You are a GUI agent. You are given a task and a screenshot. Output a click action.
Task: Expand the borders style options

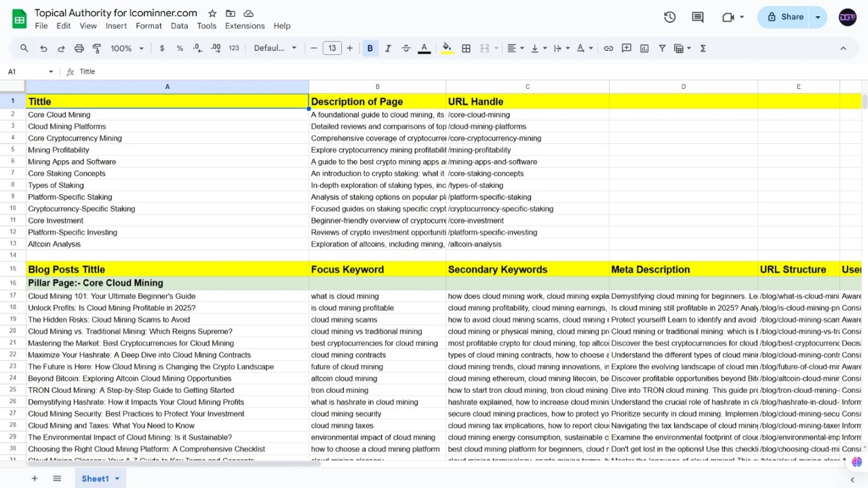pos(466,48)
